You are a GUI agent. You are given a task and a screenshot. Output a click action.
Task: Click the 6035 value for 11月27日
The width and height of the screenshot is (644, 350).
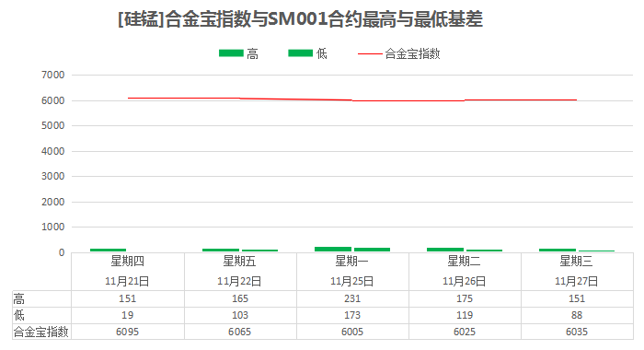click(577, 332)
